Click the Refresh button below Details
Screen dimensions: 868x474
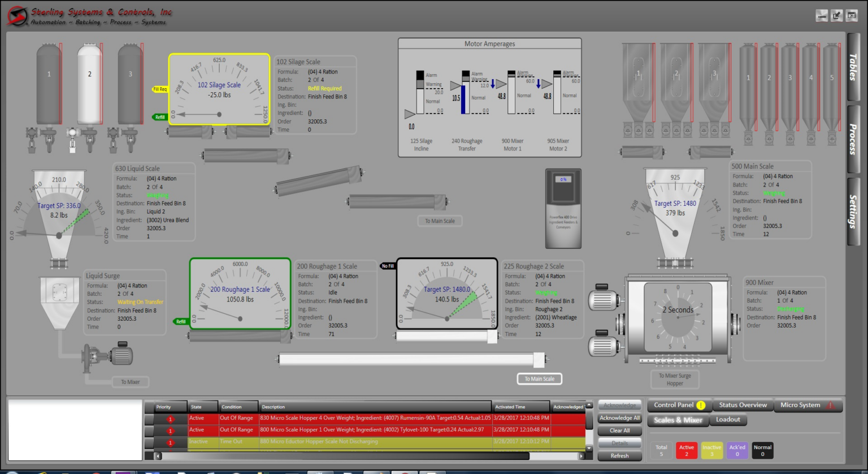pos(619,456)
